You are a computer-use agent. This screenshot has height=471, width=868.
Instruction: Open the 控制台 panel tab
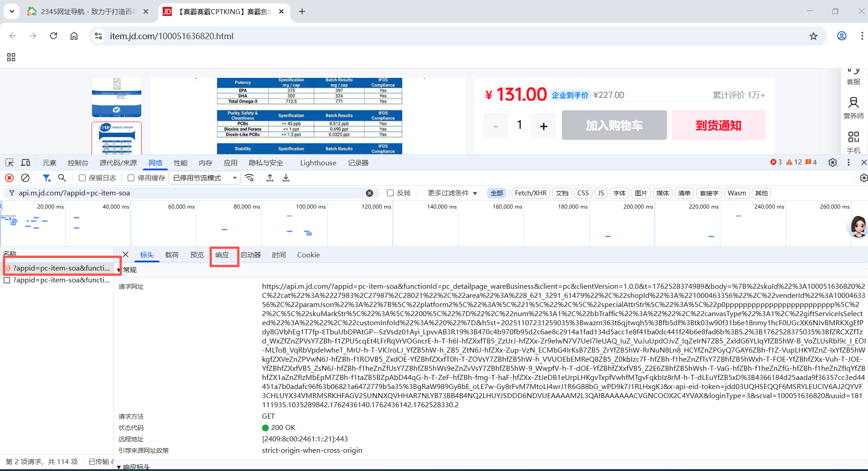coord(78,163)
